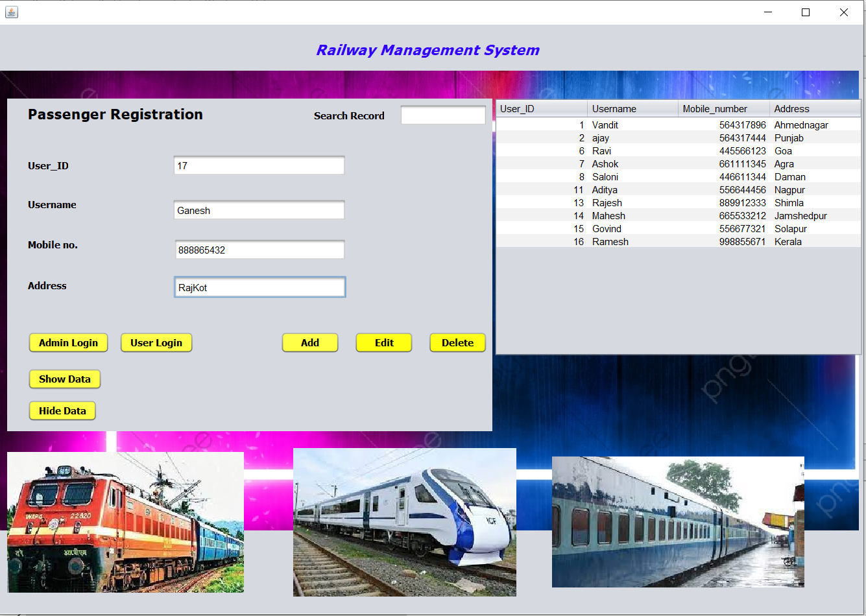866x616 pixels.
Task: Click the Java coffee cup icon in title bar
Action: 11,12
